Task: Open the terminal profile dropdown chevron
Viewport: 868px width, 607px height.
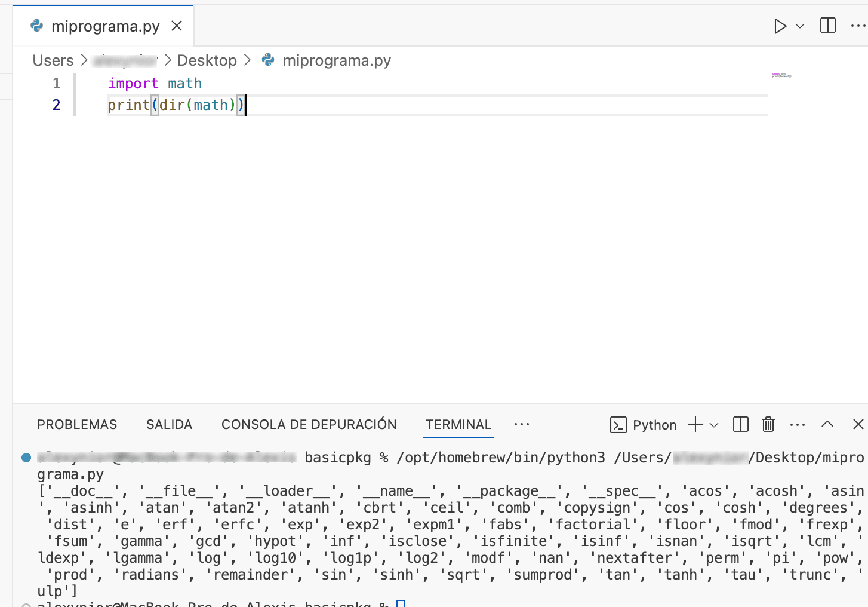Action: tap(714, 425)
